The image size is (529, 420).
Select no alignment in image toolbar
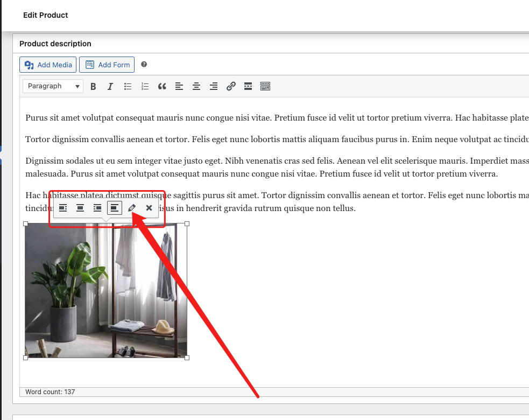coord(115,208)
